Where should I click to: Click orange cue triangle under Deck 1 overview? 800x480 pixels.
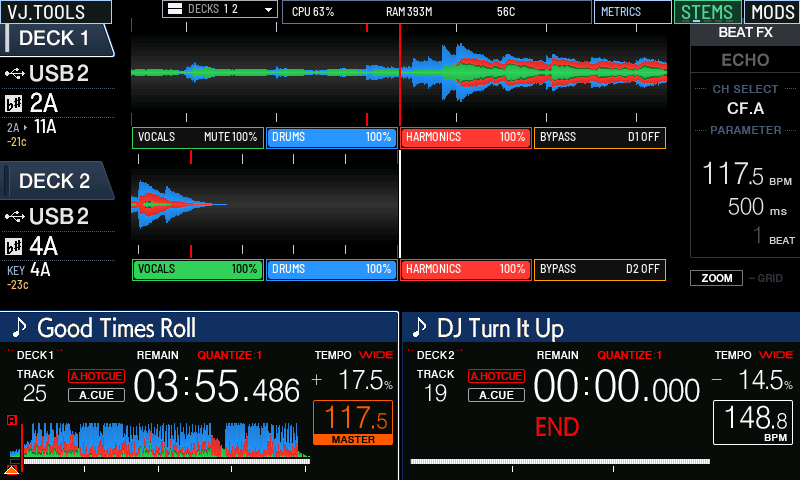pos(12,469)
